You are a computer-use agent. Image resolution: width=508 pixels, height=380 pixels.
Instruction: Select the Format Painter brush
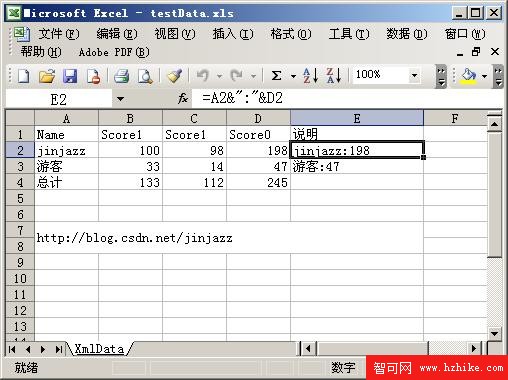(x=174, y=76)
